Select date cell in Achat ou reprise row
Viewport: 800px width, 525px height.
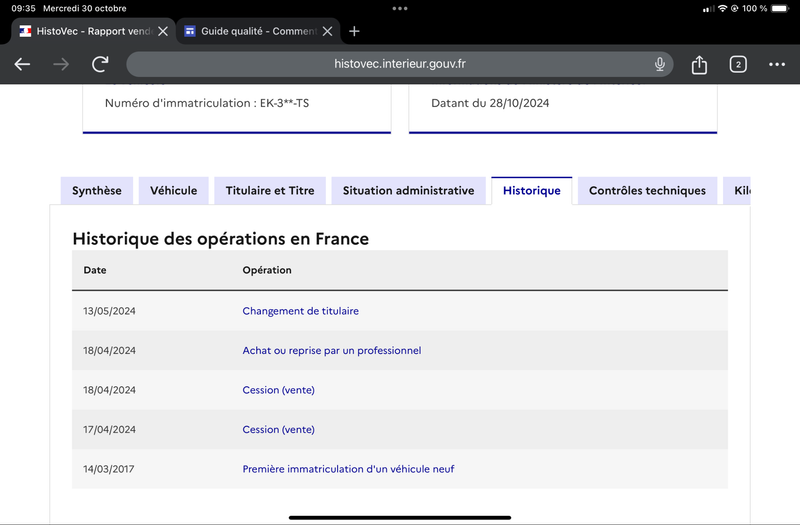[x=109, y=351]
